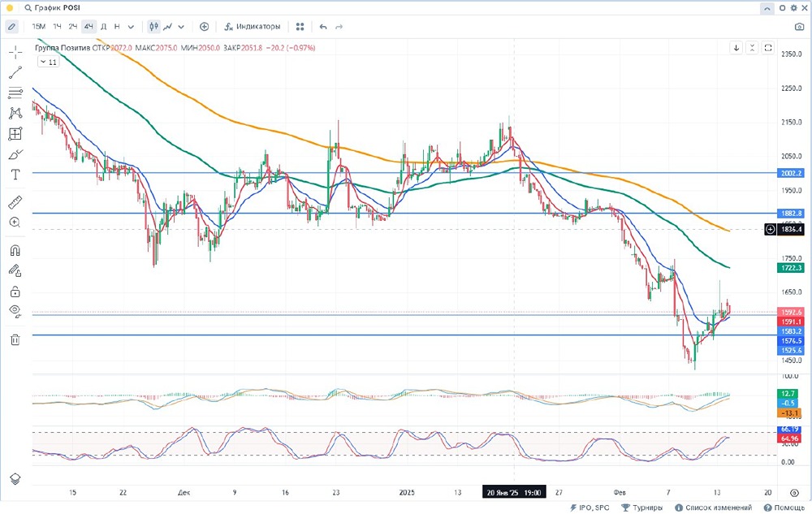Click the add symbol plus icon
This screenshot has height=514, width=812.
click(x=204, y=27)
